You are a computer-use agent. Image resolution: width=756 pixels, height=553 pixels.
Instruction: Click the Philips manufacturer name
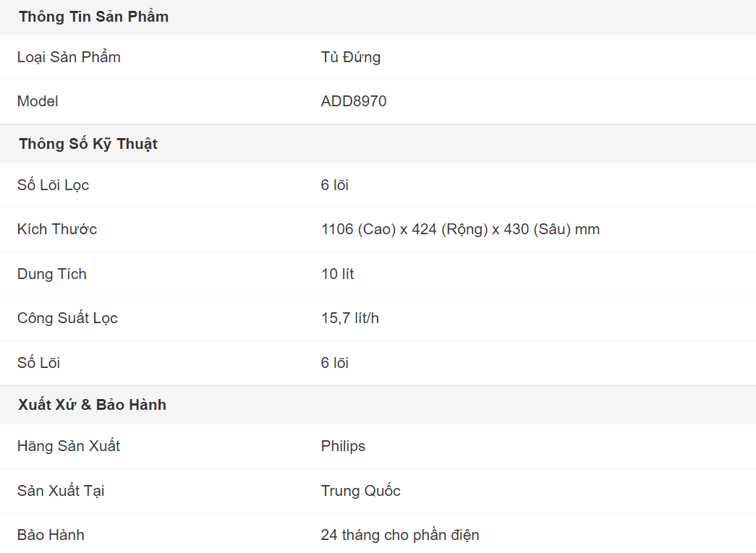point(343,446)
